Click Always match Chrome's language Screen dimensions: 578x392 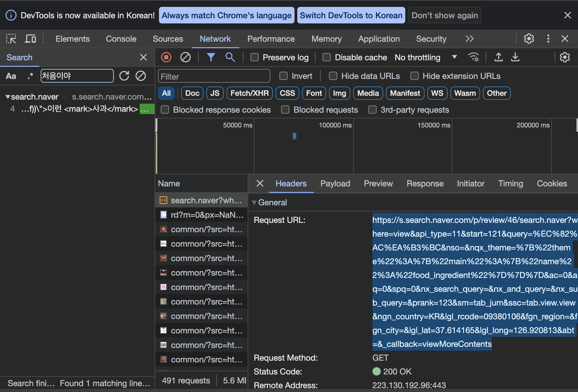(x=227, y=15)
